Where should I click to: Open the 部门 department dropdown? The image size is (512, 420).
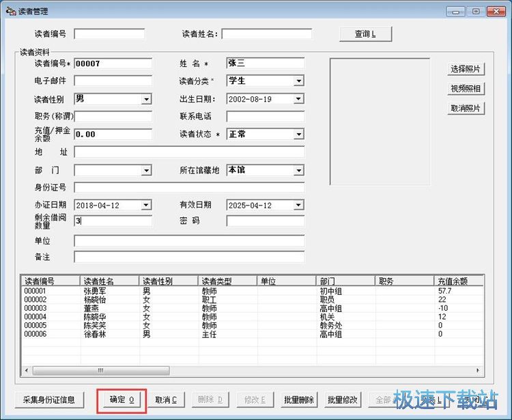tap(146, 171)
